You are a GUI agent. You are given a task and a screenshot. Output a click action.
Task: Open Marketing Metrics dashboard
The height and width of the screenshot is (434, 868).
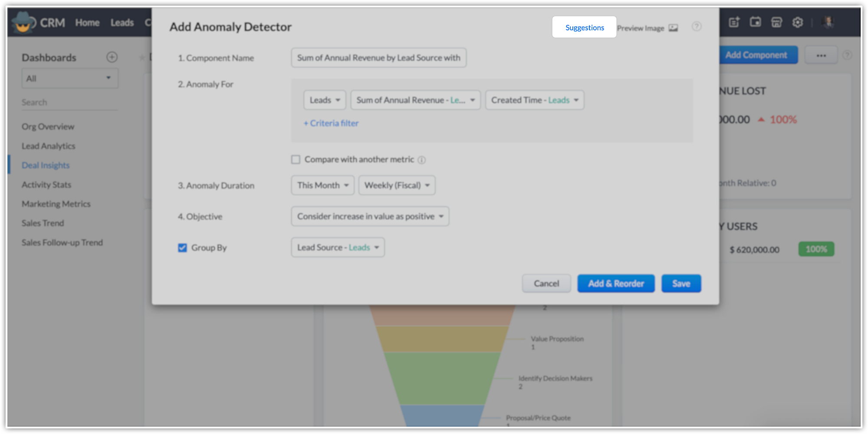click(x=56, y=204)
